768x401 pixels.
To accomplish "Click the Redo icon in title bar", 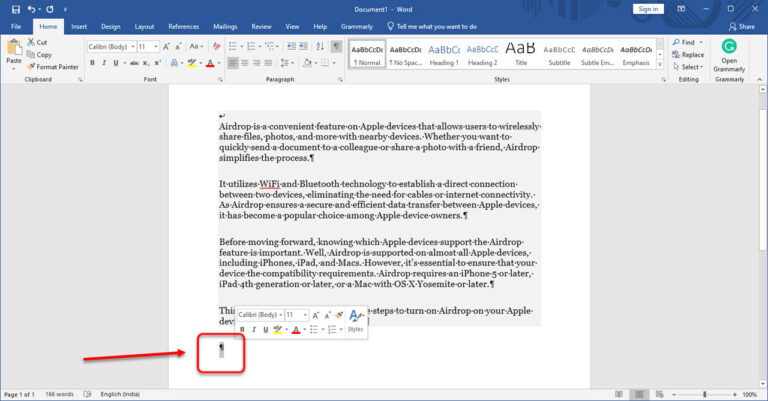I will coord(50,9).
